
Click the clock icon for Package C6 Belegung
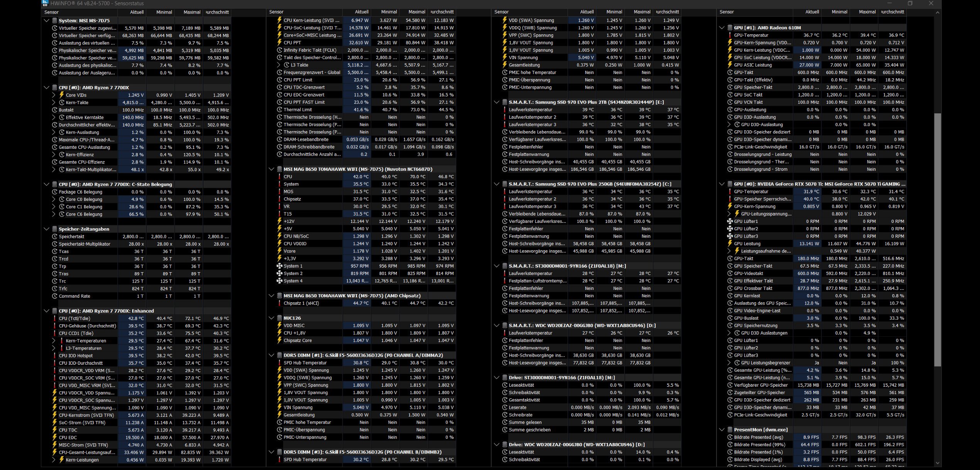tap(55, 192)
